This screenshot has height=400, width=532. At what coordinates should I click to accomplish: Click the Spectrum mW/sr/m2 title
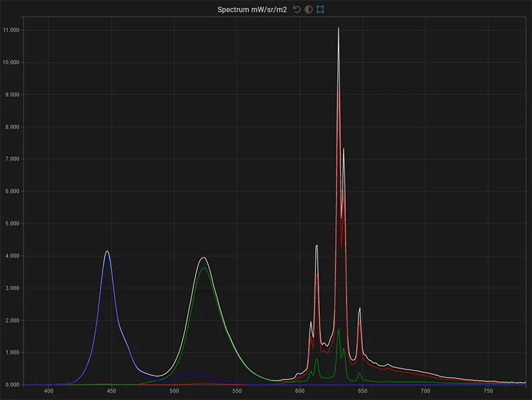[252, 10]
